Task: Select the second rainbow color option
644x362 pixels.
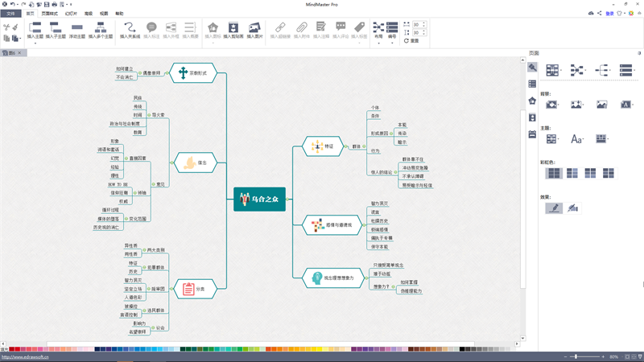Action: [x=572, y=173]
